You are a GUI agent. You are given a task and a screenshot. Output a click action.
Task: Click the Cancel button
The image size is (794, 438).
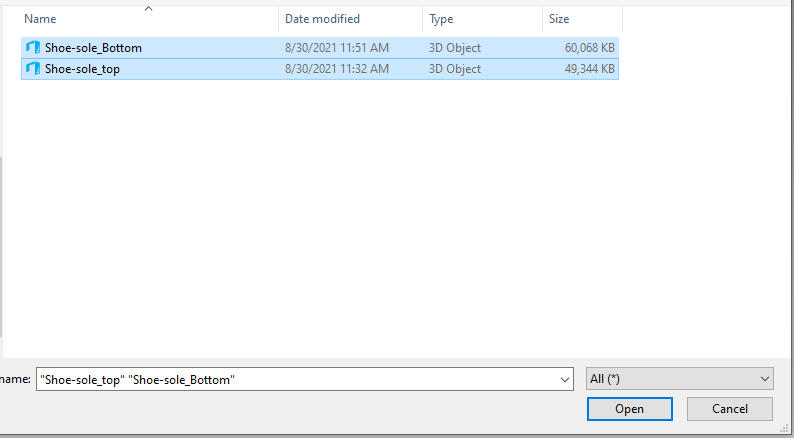(730, 409)
